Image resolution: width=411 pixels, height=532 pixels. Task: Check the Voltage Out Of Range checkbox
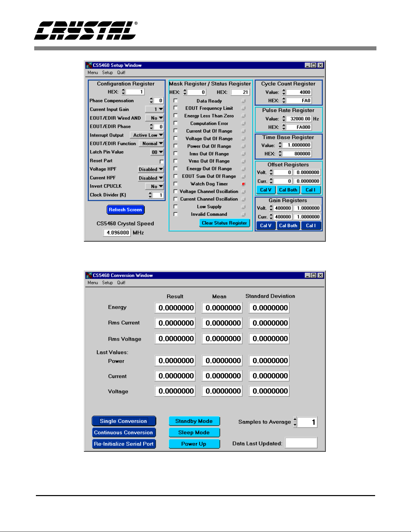pyautogui.click(x=175, y=138)
